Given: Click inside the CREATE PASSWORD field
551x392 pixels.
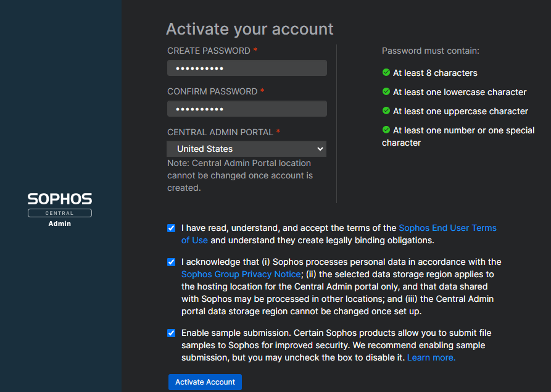Looking at the screenshot, I should (x=246, y=67).
